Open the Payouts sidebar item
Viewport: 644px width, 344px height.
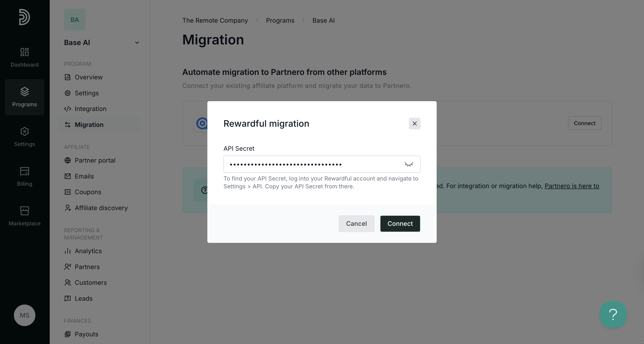click(86, 334)
